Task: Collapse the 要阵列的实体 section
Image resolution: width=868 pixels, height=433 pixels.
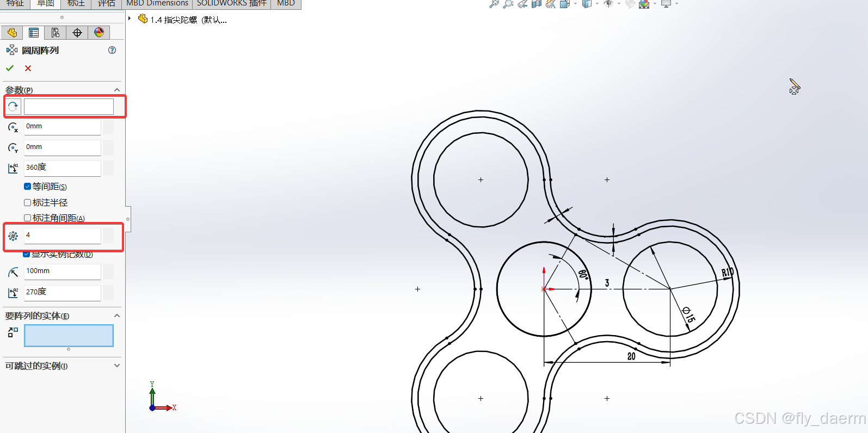Action: coord(117,316)
